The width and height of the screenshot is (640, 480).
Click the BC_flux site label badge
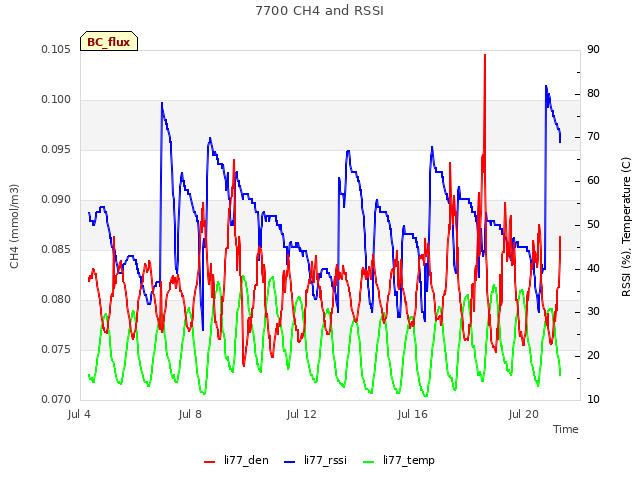[109, 42]
